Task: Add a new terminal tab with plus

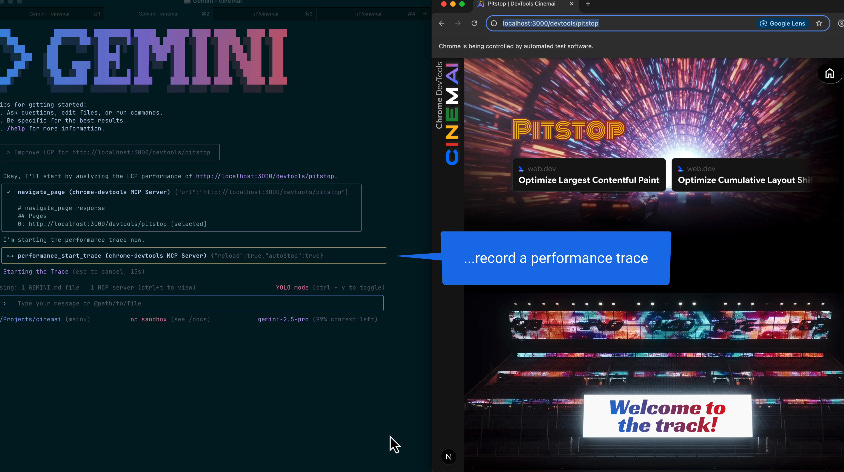Action: click(426, 14)
